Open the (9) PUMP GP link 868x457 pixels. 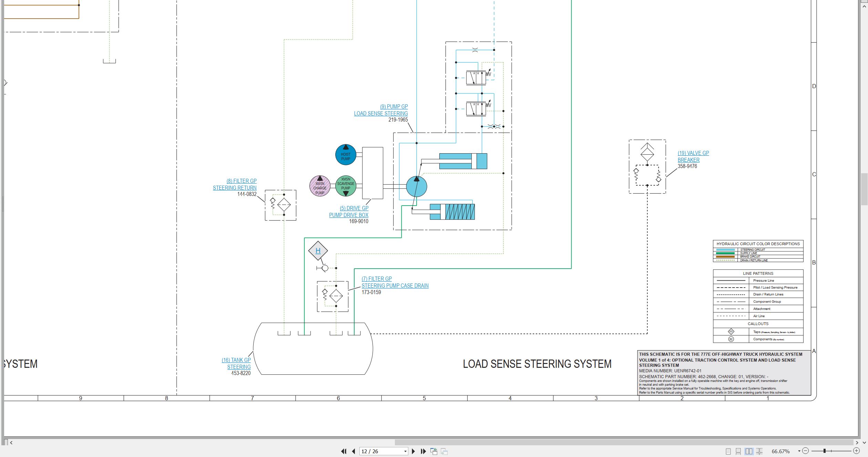point(394,107)
